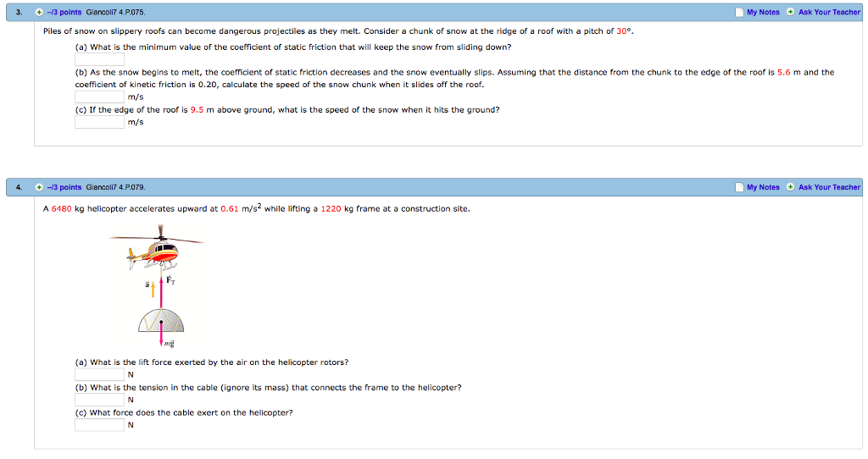868x459 pixels.
Task: Click answer box for snow speed off roof
Action: (100, 97)
